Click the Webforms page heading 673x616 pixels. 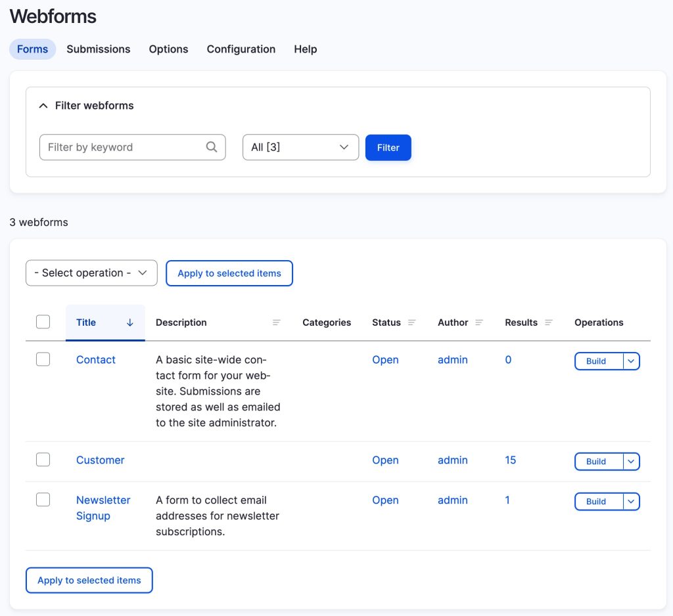pos(53,16)
